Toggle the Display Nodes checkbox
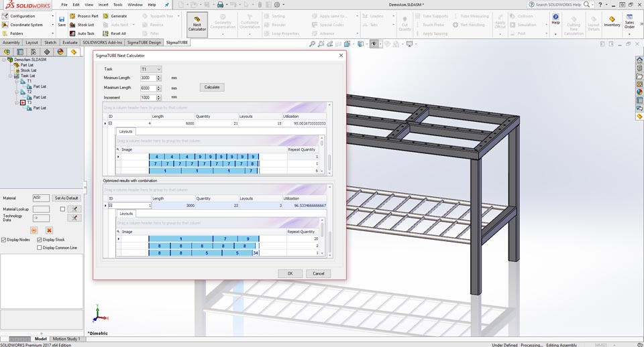This screenshot has height=347, width=644. [x=4, y=239]
